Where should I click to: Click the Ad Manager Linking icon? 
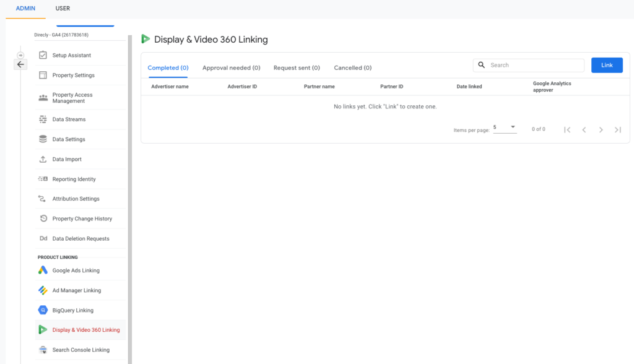click(x=43, y=290)
